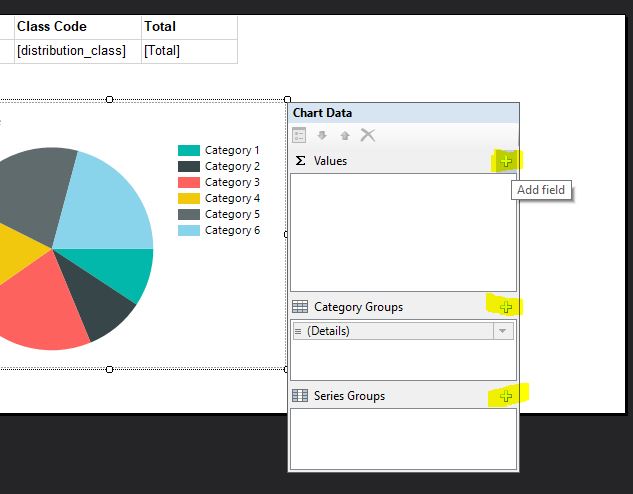The image size is (633, 494).
Task: Click the plus icon beside Series Groups
Action: point(506,396)
